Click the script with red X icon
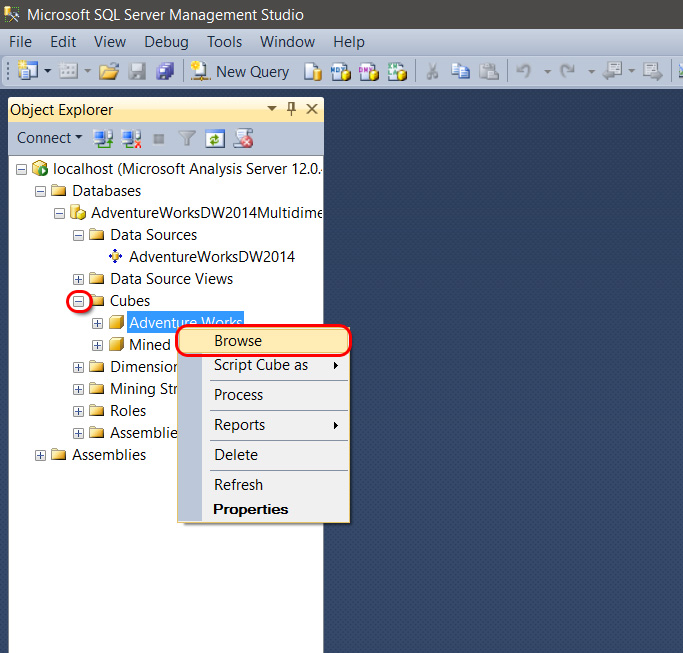Screen dimensions: 683x653 coord(243,139)
